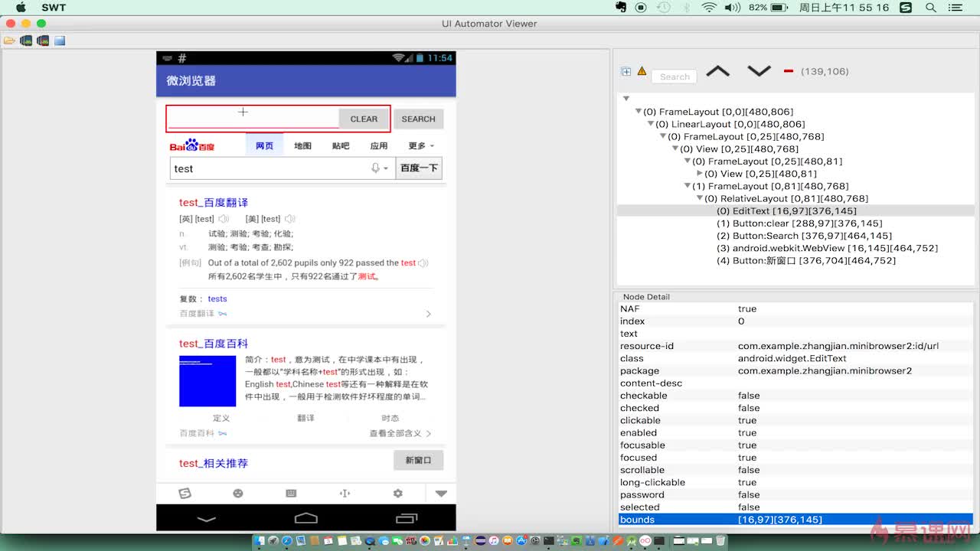Click the 百度一下 search button

419,168
